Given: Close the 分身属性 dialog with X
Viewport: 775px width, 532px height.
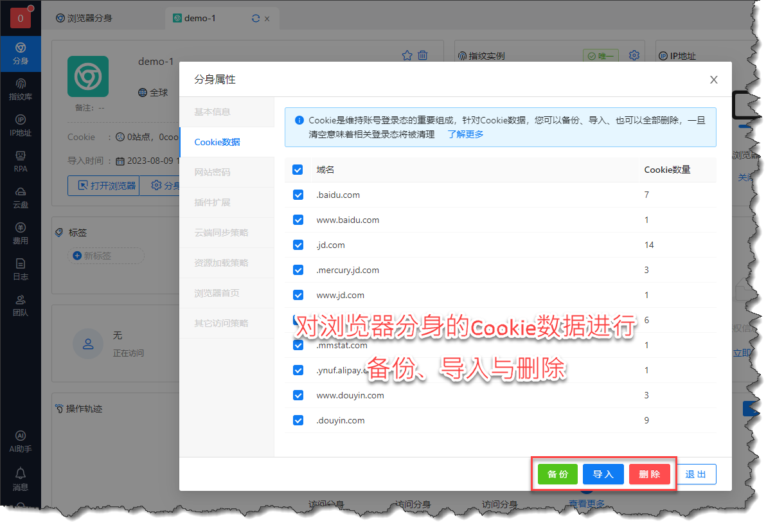Looking at the screenshot, I should pyautogui.click(x=713, y=80).
